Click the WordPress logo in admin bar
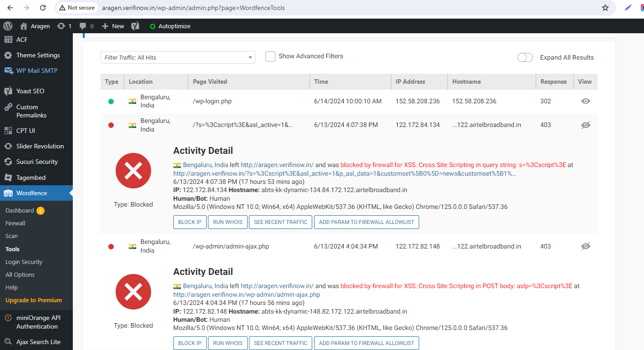 coord(8,26)
